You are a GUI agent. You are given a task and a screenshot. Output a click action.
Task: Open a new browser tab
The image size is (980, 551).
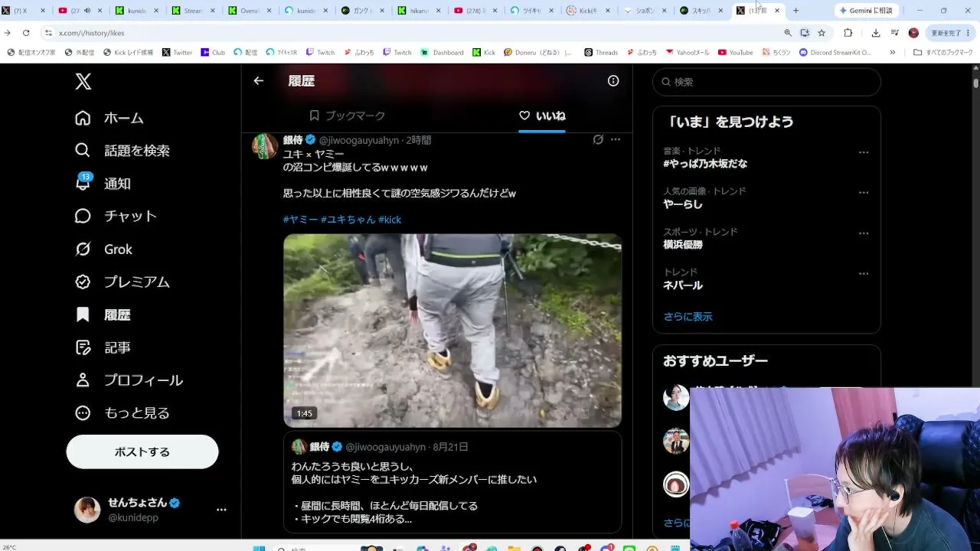click(795, 11)
